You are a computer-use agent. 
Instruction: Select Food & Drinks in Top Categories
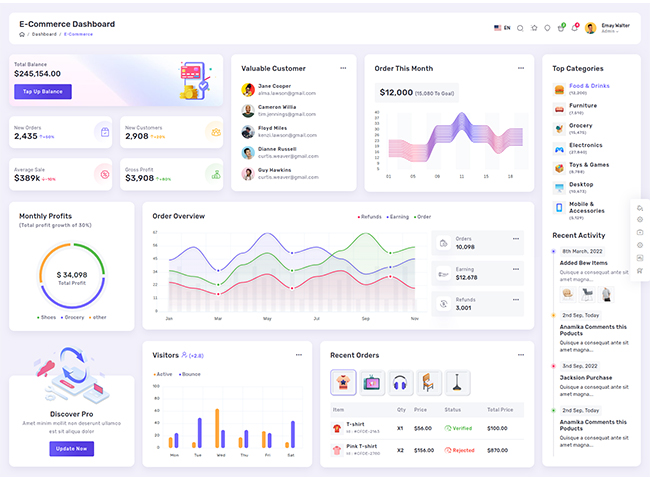[x=589, y=86]
